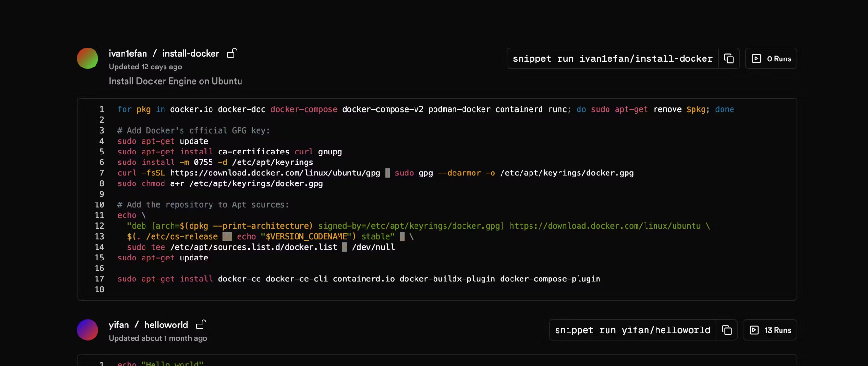The height and width of the screenshot is (366, 868).
Task: Open the ivan1efan user profile link
Action: coord(128,53)
